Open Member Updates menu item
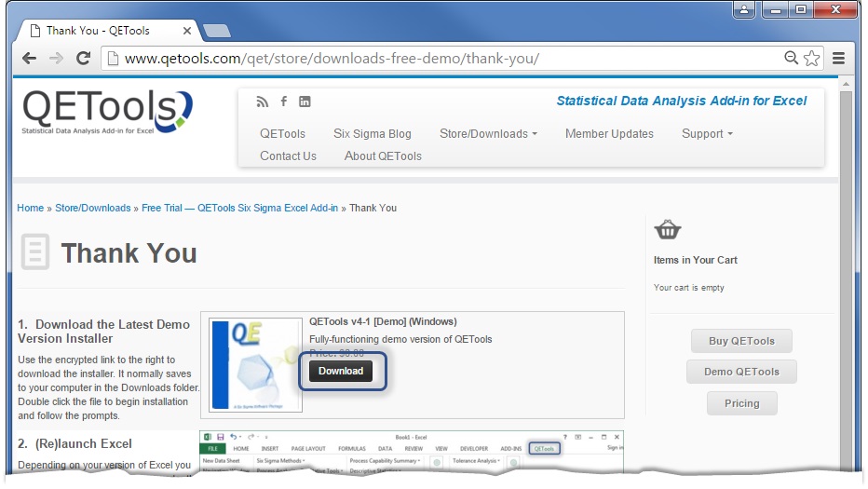 (x=609, y=134)
